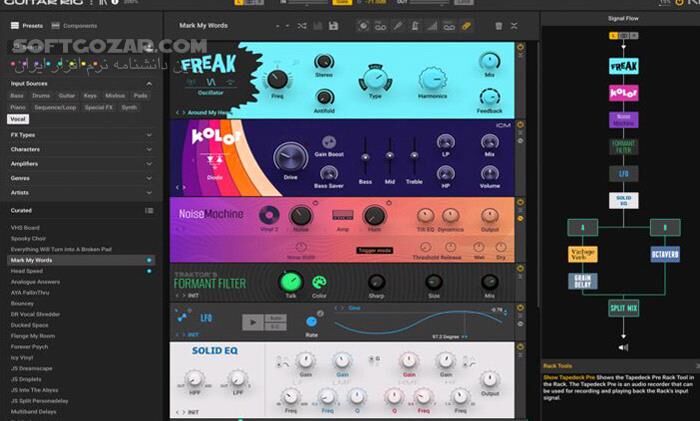The image size is (700, 421).
Task: Shuffle presets with the random icon
Action: [302, 26]
